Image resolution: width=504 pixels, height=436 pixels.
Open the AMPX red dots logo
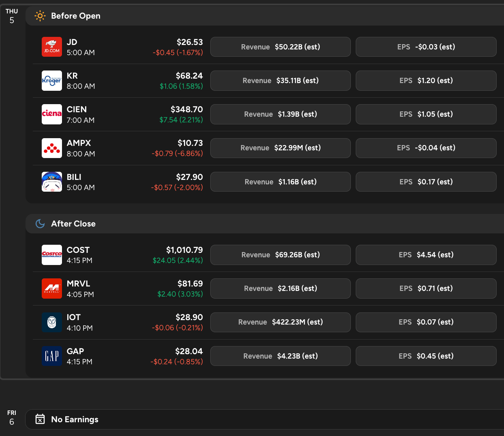pos(52,148)
